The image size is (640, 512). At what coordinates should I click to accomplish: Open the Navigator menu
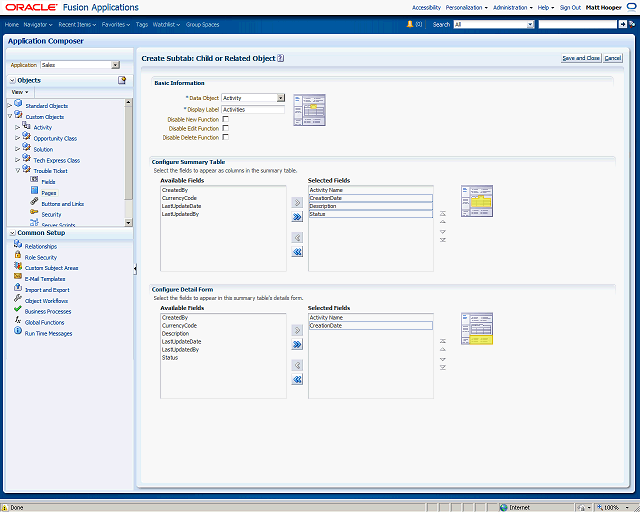click(38, 24)
